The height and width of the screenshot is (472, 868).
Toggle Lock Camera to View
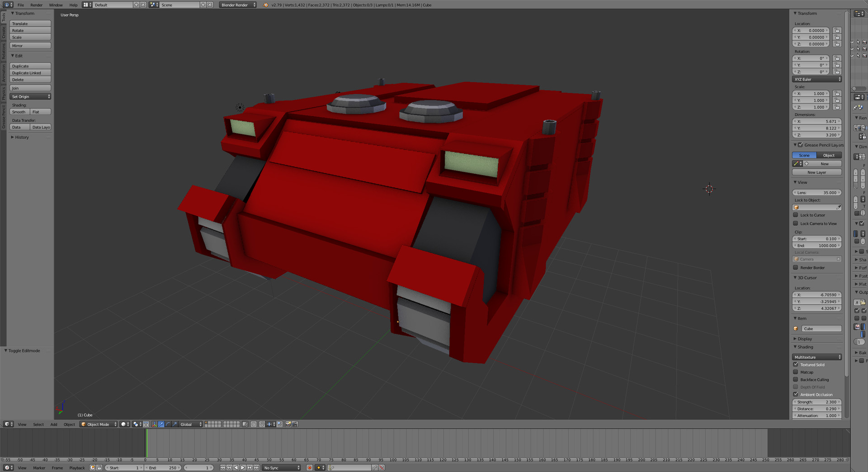[796, 223]
